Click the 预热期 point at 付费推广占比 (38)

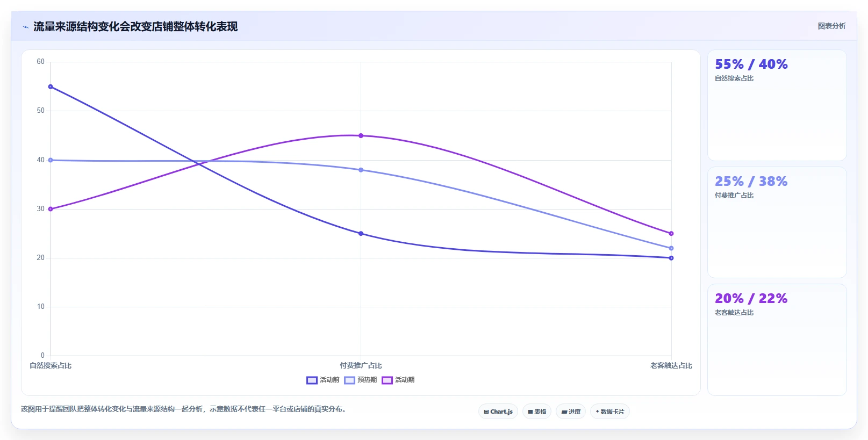[361, 170]
